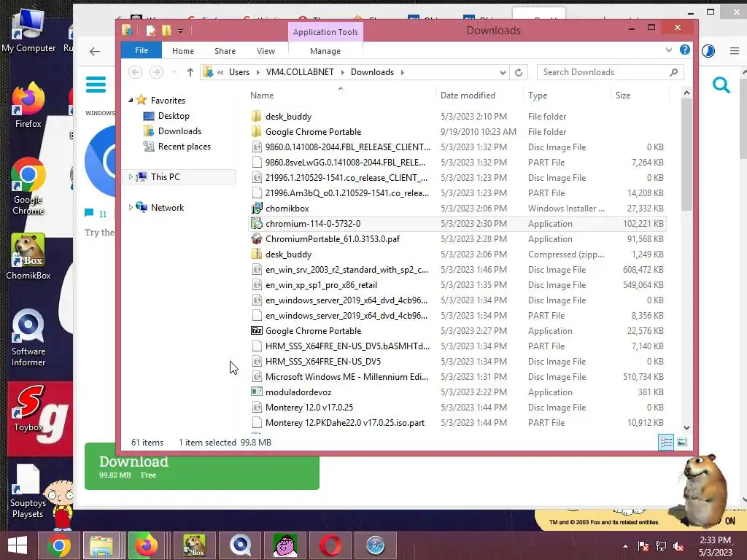Open the Firefox desktop shortcut
The height and width of the screenshot is (560, 747).
click(28, 105)
